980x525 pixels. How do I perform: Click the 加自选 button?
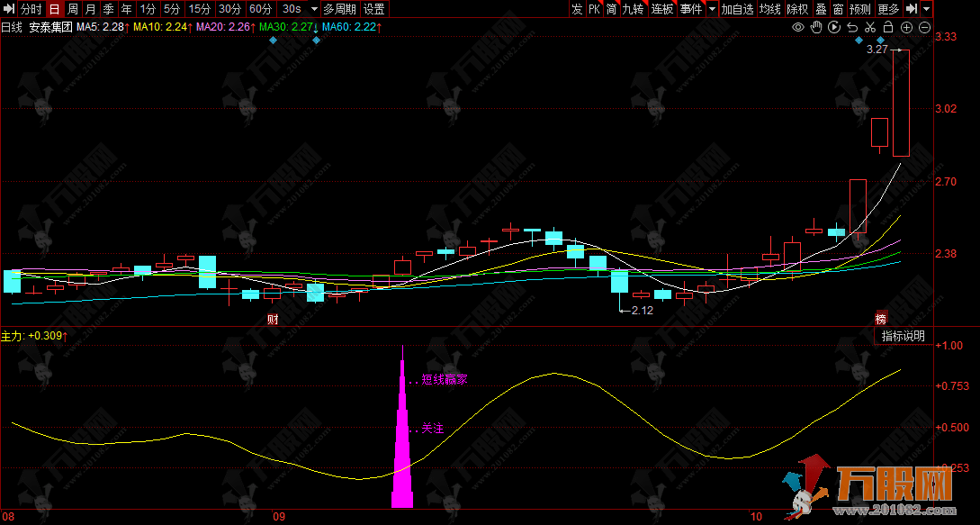[x=737, y=9]
